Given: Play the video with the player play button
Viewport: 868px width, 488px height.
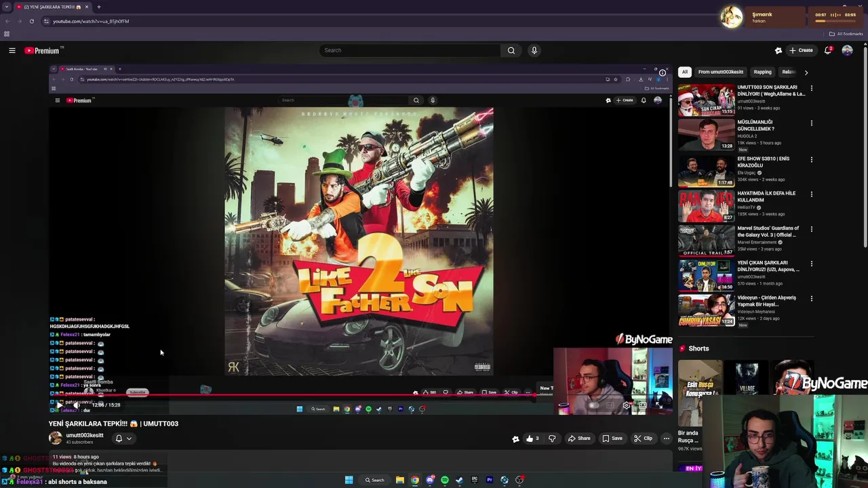Looking at the screenshot, I should (59, 405).
